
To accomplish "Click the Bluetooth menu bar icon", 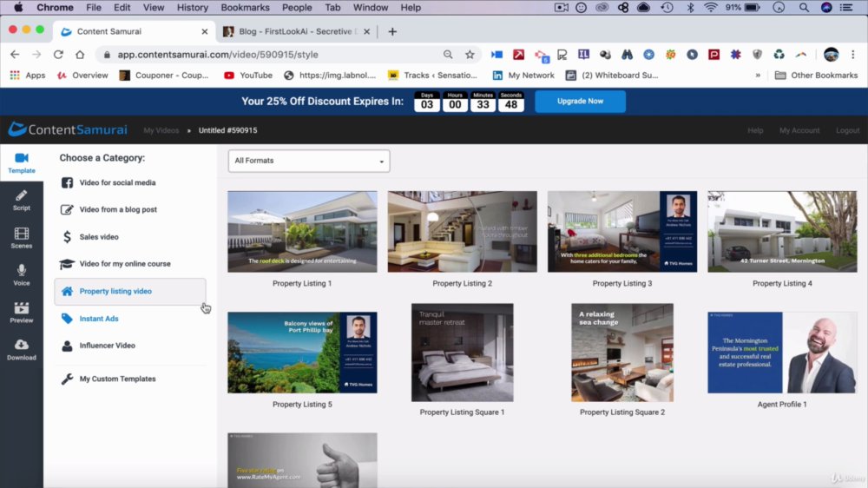I will click(690, 8).
